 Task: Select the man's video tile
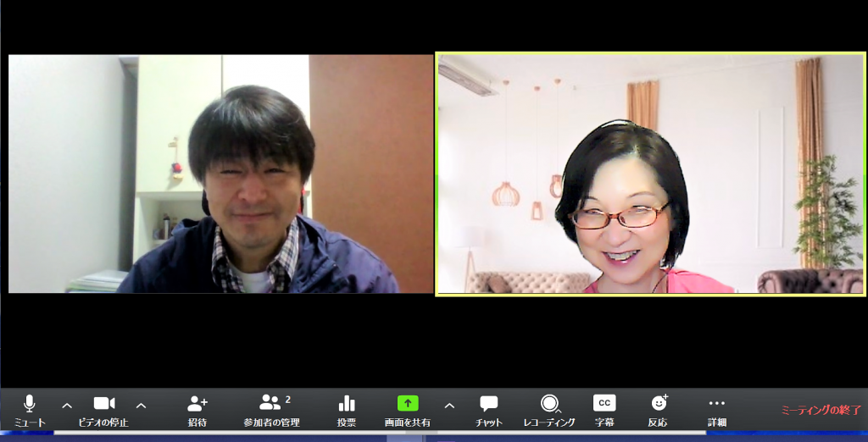221,174
